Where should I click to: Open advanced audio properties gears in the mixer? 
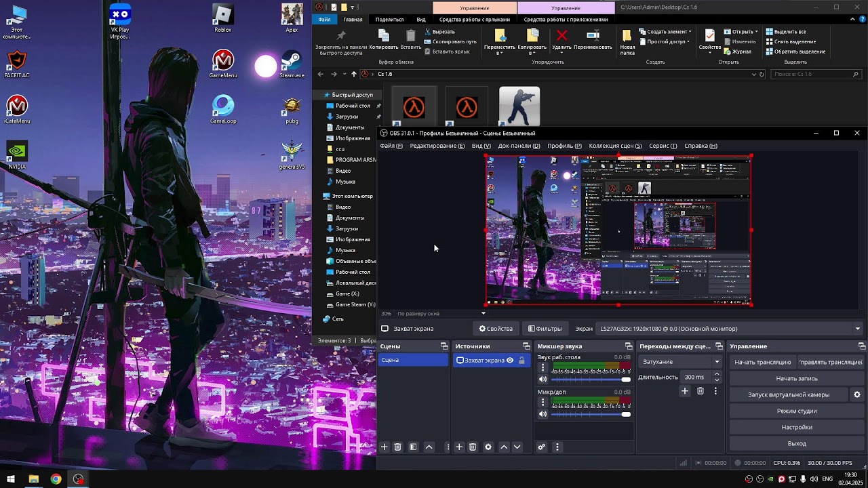coord(542,447)
